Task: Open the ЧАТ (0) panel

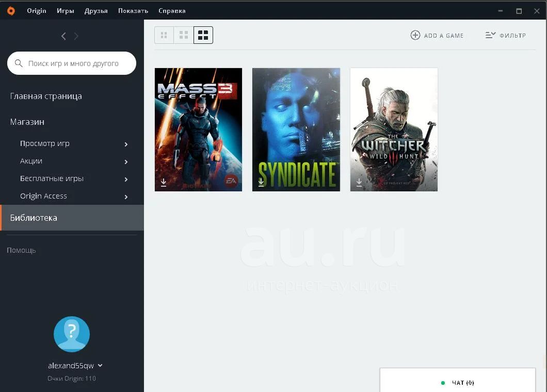Action: click(457, 380)
